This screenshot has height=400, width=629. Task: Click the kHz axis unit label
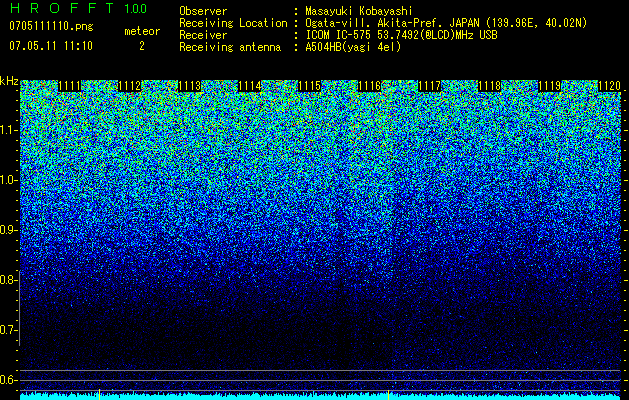[9, 81]
